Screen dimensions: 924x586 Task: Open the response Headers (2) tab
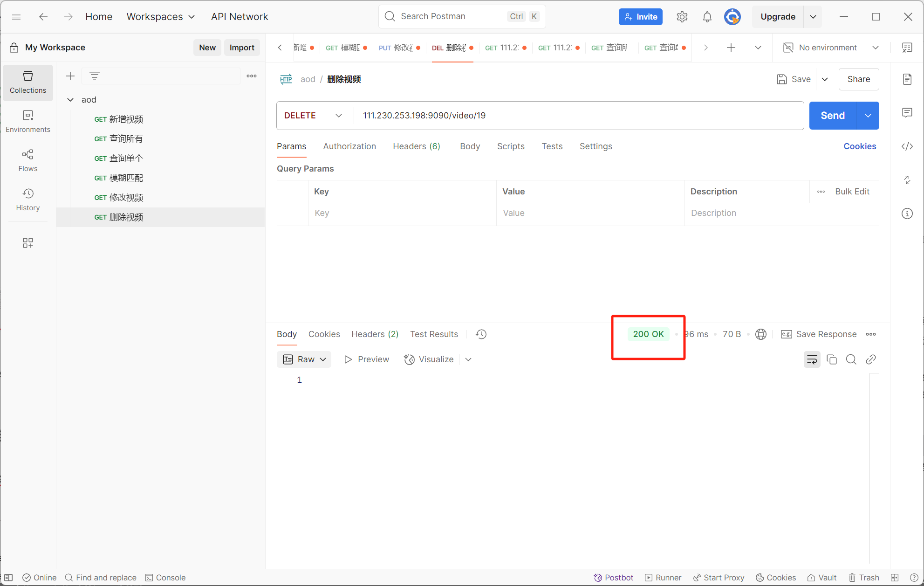pos(375,334)
